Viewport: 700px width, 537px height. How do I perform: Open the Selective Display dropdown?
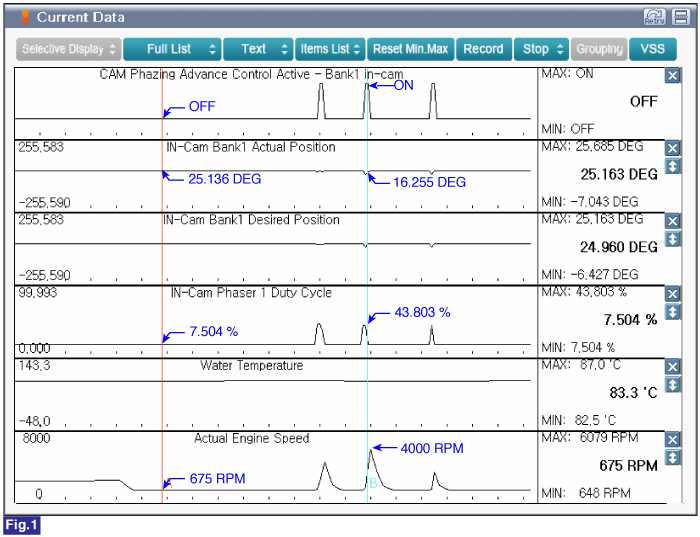coord(69,49)
